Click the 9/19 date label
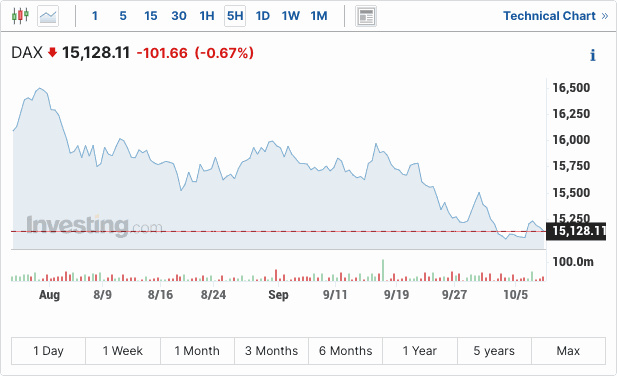This screenshot has width=617, height=376. point(396,295)
